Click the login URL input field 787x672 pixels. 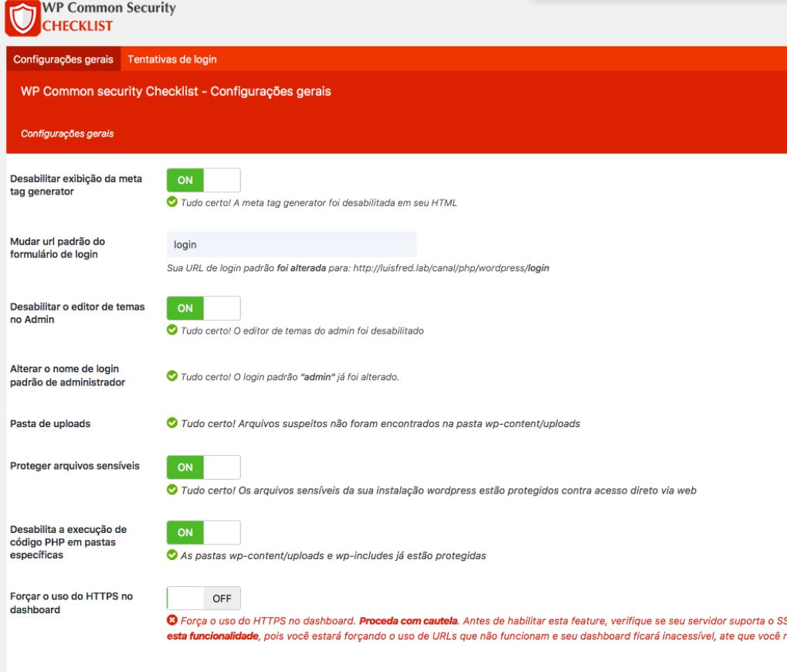[292, 244]
